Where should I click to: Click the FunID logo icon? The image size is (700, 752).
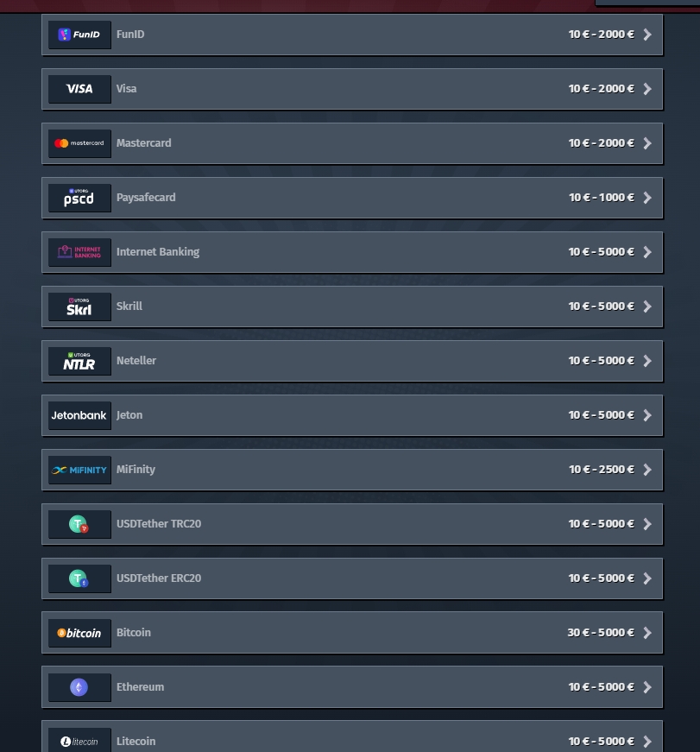[79, 35]
